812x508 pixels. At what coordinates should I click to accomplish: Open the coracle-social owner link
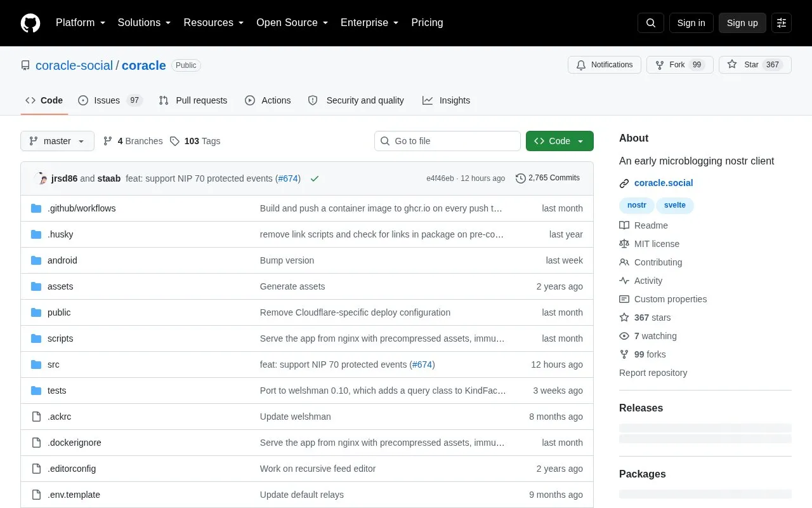[x=74, y=65]
